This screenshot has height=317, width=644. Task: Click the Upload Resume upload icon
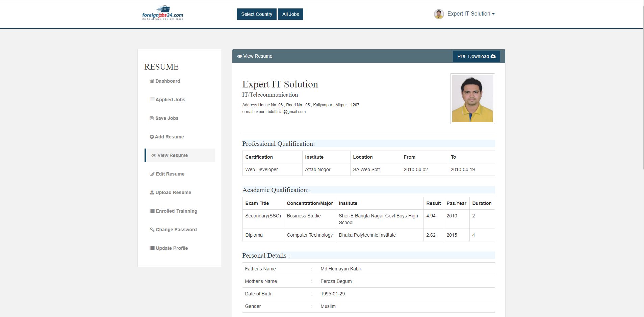coord(152,192)
